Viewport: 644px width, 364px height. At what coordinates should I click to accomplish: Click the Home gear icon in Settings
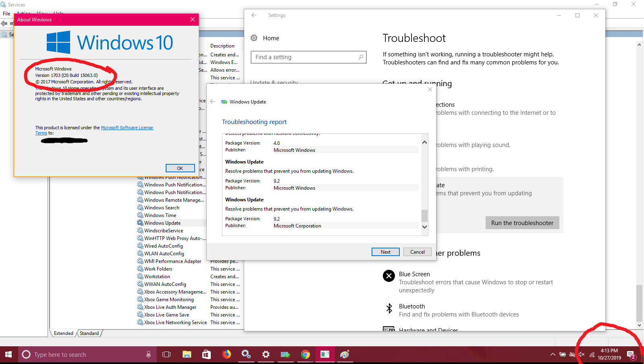click(254, 38)
